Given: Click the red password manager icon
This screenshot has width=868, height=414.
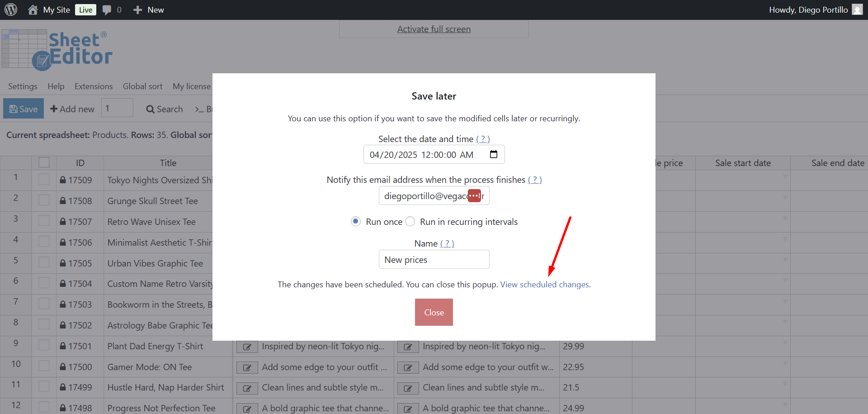Looking at the screenshot, I should 474,196.
